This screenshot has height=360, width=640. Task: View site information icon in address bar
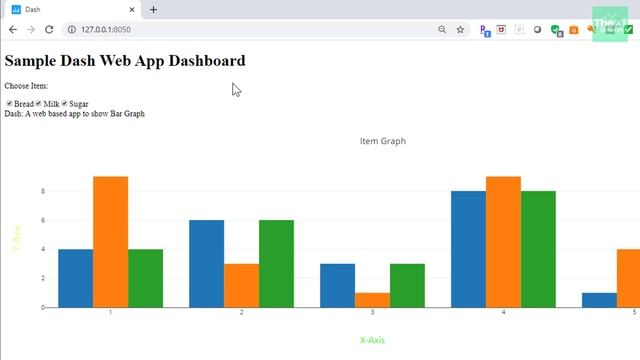tap(71, 29)
